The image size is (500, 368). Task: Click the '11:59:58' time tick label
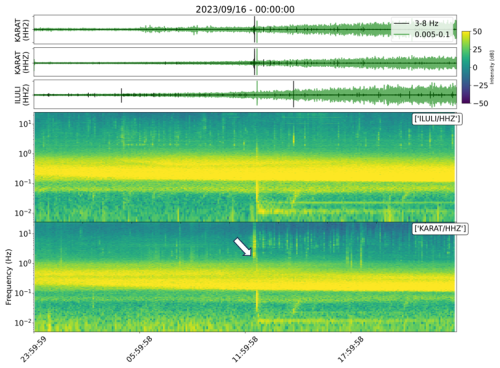(x=245, y=349)
